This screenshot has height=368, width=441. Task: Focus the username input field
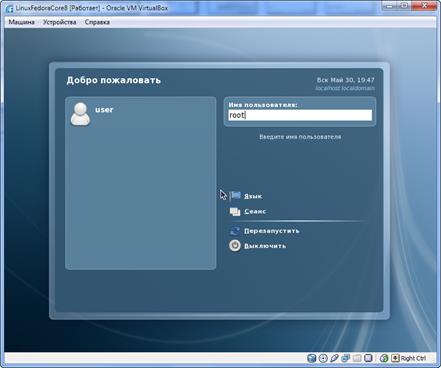(300, 115)
